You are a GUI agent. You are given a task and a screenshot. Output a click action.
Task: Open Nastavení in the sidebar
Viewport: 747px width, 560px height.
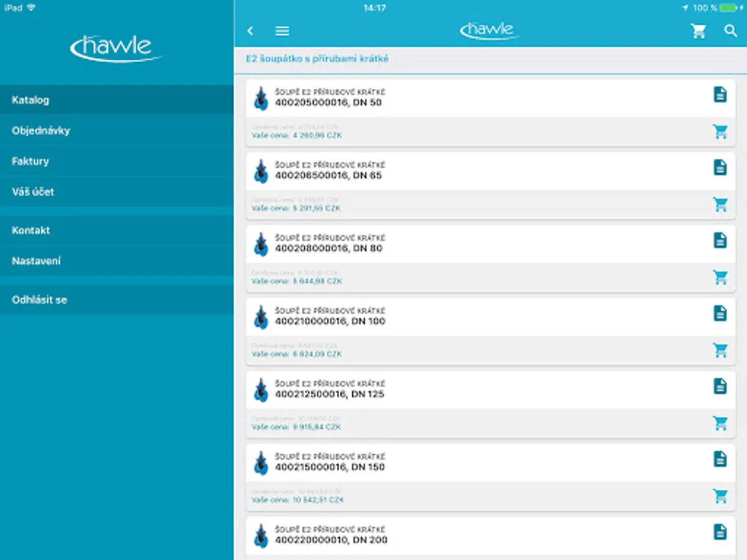pos(117,261)
